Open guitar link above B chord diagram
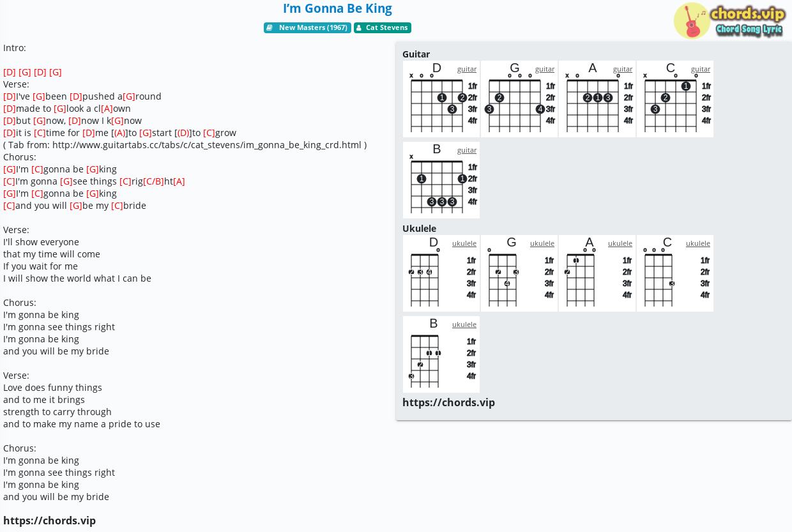Viewport: 792px width, 532px height. tap(467, 150)
